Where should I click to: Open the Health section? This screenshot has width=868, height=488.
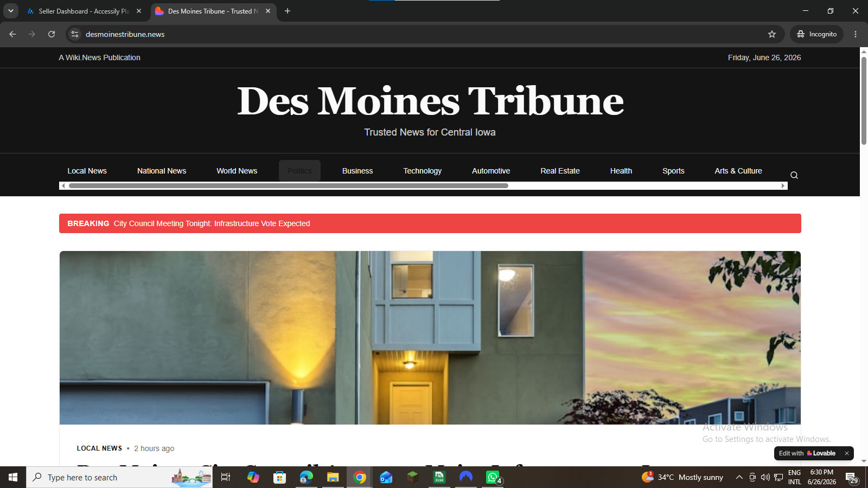621,171
